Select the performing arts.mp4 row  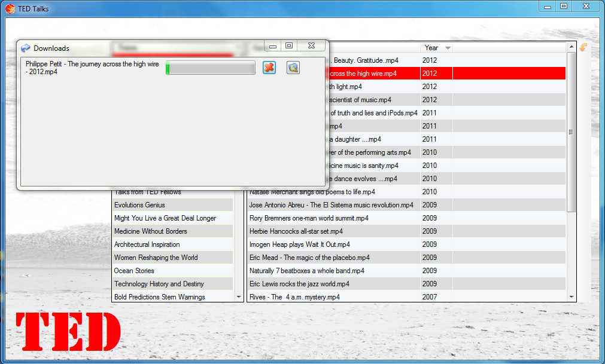(447, 152)
